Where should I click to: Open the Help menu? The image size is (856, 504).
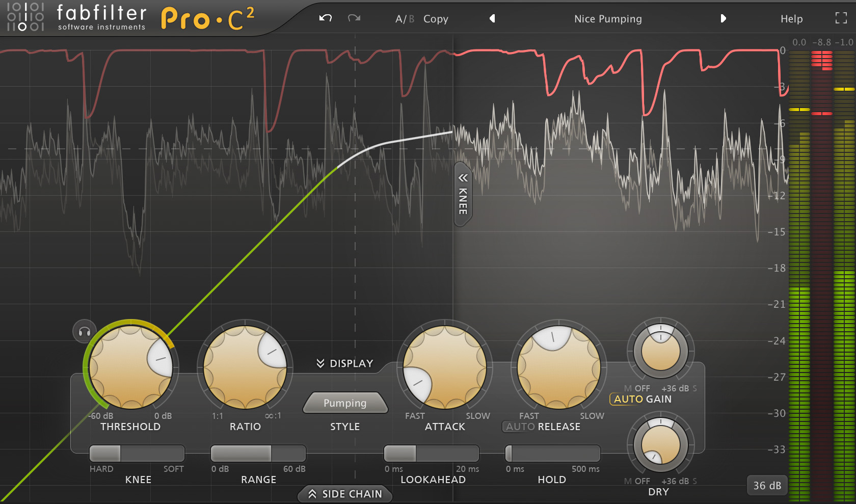tap(791, 19)
